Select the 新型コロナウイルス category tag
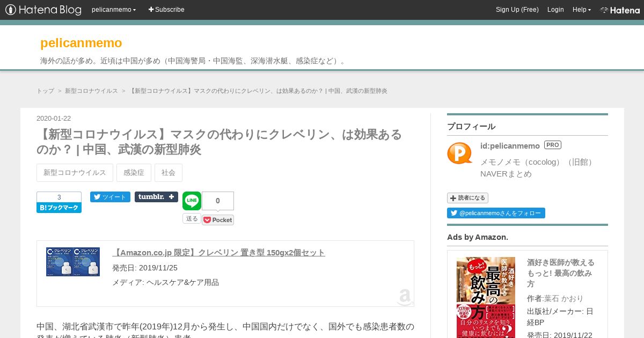Viewport: 644px width, 338px height. pyautogui.click(x=75, y=173)
